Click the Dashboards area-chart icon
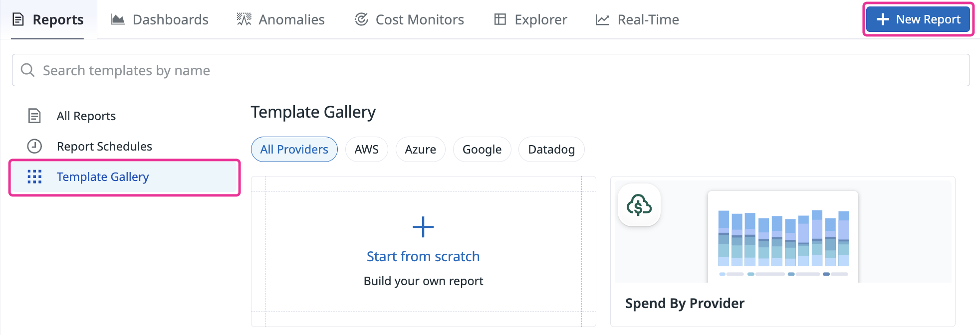The width and height of the screenshot is (980, 335). pyautogui.click(x=118, y=19)
